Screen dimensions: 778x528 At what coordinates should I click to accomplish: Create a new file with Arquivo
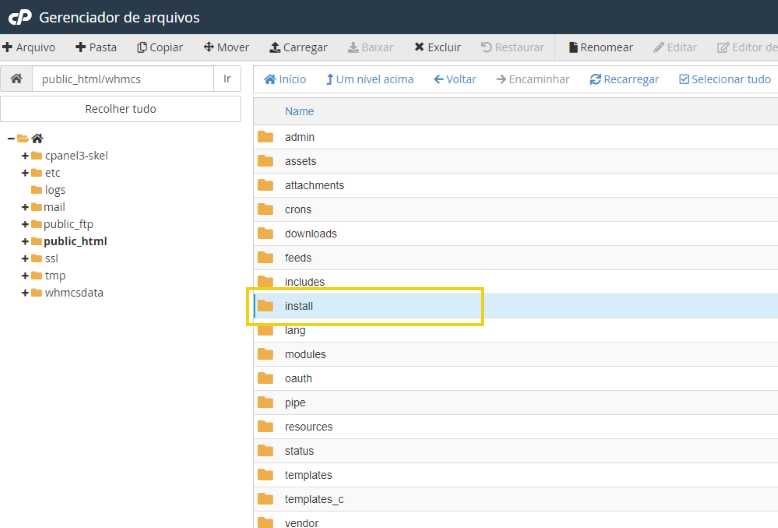click(29, 47)
